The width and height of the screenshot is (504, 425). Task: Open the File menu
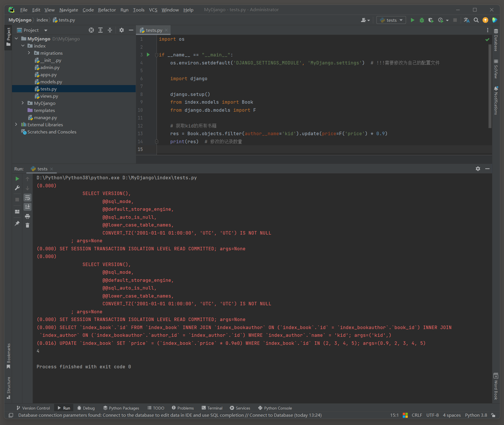pos(24,10)
